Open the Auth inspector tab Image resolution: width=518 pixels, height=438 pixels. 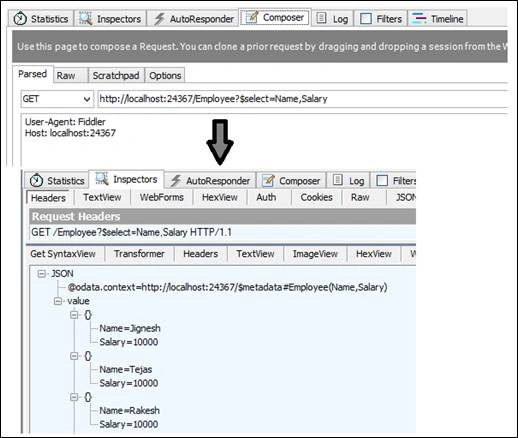coord(266,197)
